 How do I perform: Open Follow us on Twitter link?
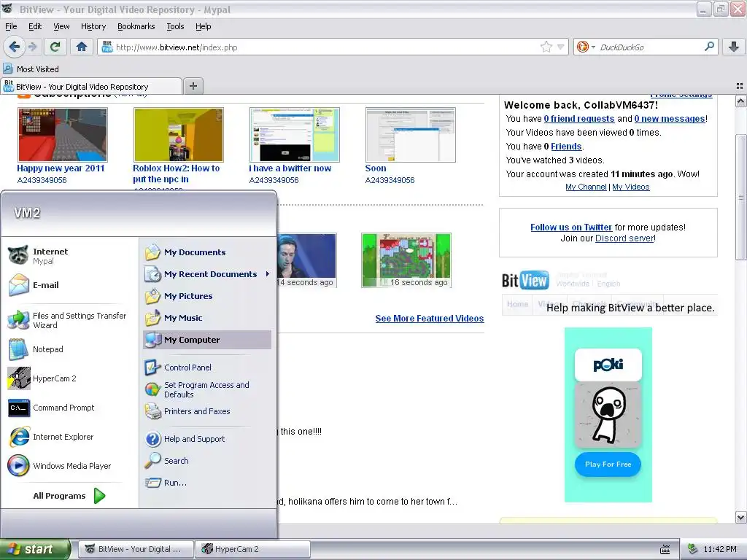click(570, 227)
